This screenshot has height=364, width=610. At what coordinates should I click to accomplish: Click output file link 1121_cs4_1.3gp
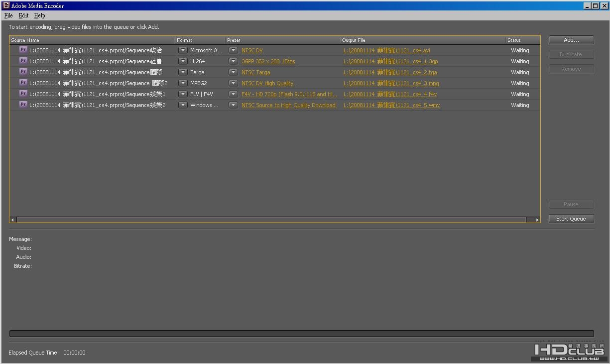click(x=391, y=61)
